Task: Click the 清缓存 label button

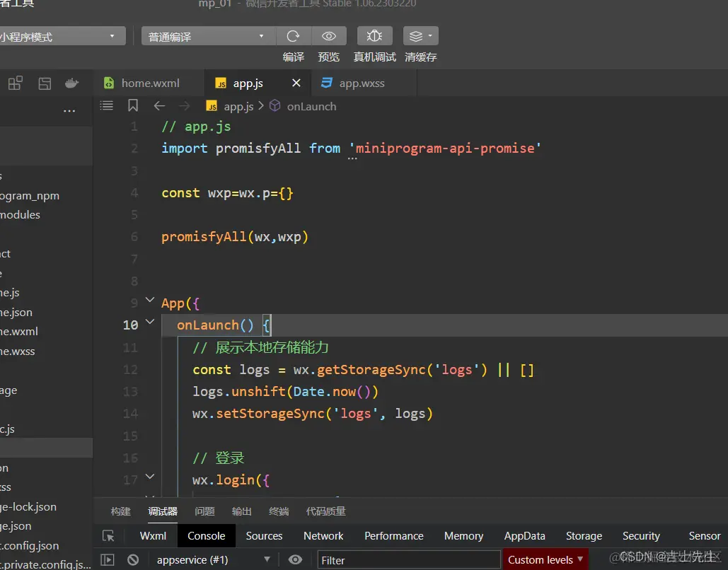Action: tap(421, 57)
